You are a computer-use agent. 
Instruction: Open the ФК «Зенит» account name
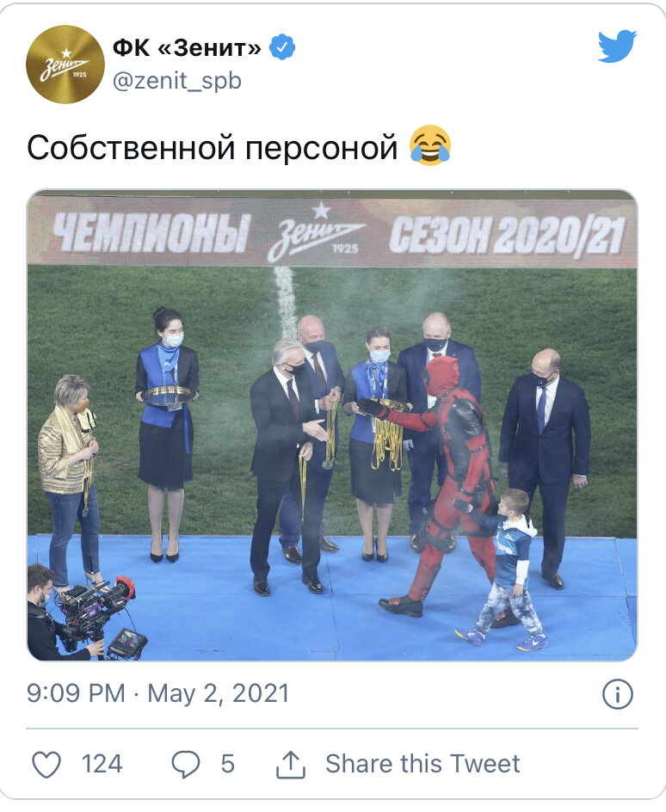click(x=187, y=48)
